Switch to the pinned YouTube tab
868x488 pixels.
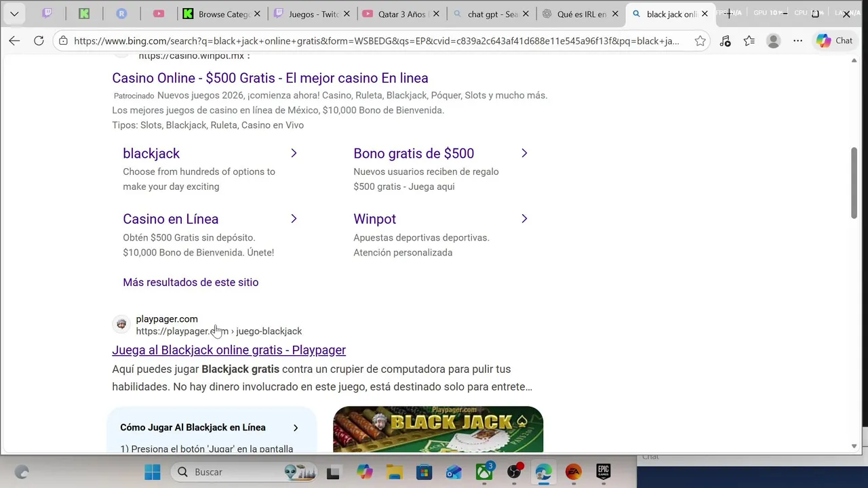click(x=159, y=14)
